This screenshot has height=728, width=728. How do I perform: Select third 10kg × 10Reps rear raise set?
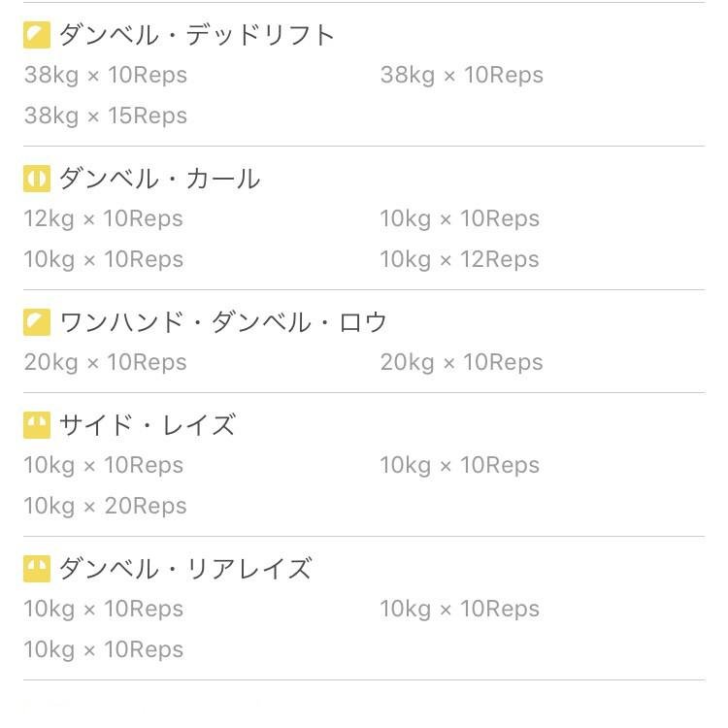104,649
